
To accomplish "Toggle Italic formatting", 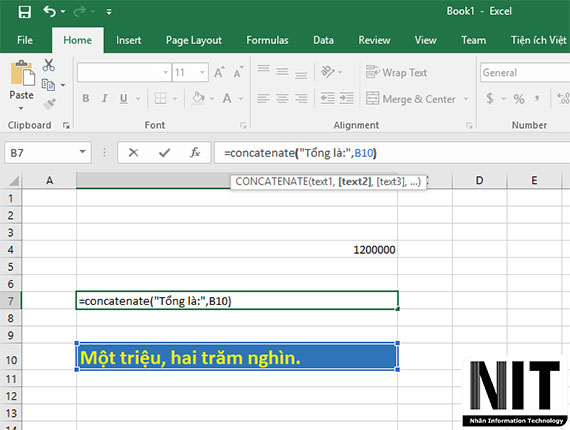I will pos(105,98).
